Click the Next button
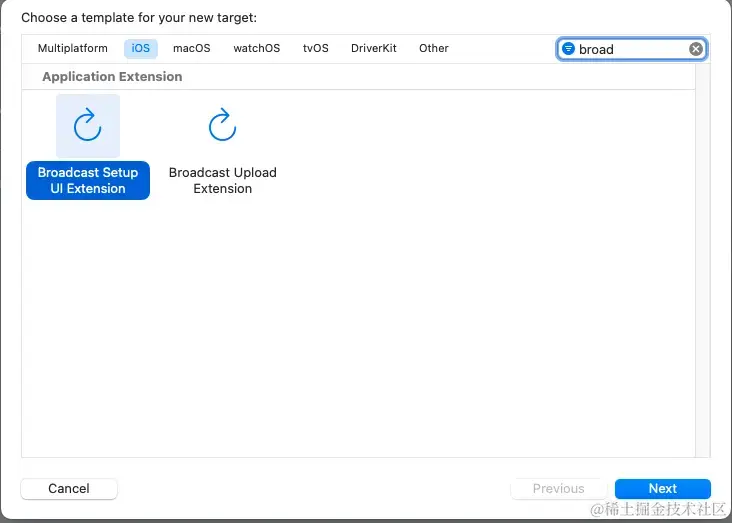The height and width of the screenshot is (523, 732). pyautogui.click(x=662, y=488)
